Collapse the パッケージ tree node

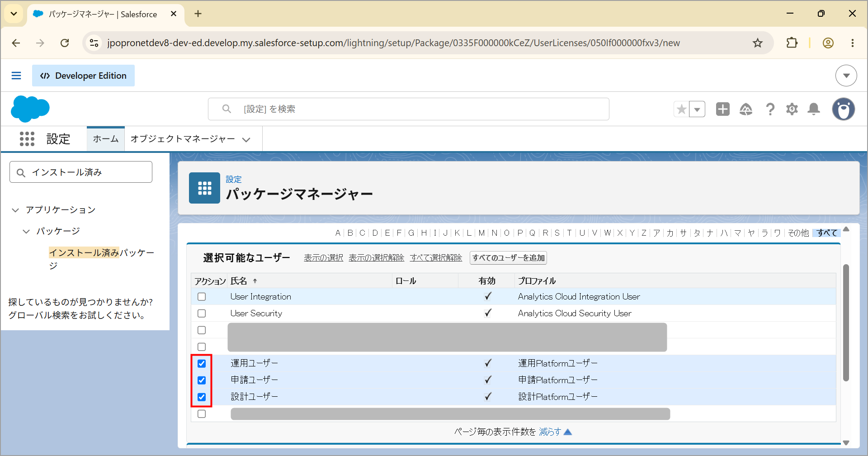(26, 231)
